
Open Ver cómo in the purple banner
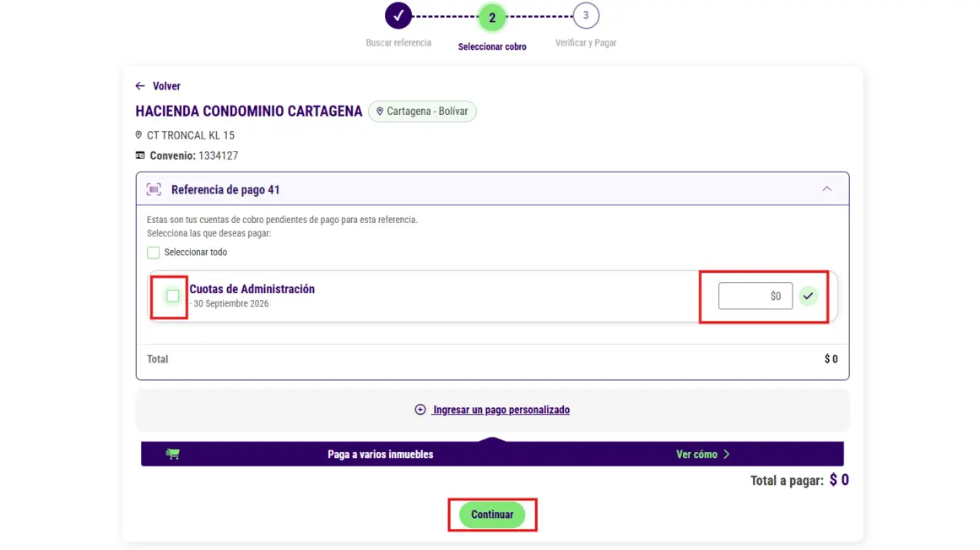[x=696, y=455]
